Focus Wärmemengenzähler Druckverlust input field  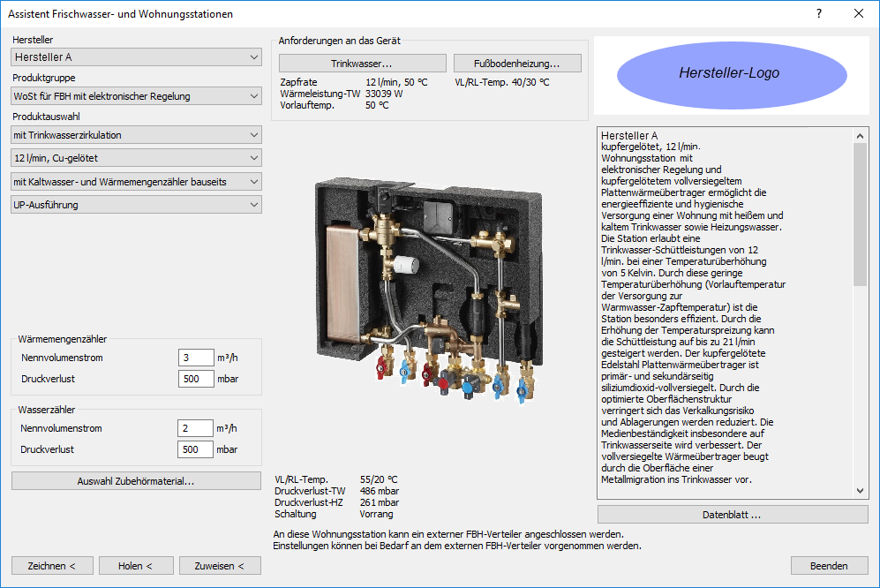tap(196, 379)
